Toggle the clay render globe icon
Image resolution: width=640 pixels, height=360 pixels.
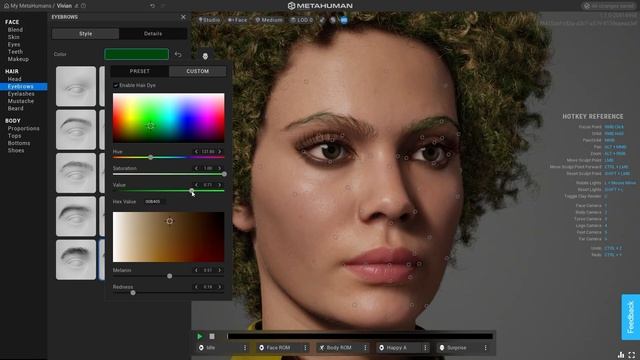333,20
